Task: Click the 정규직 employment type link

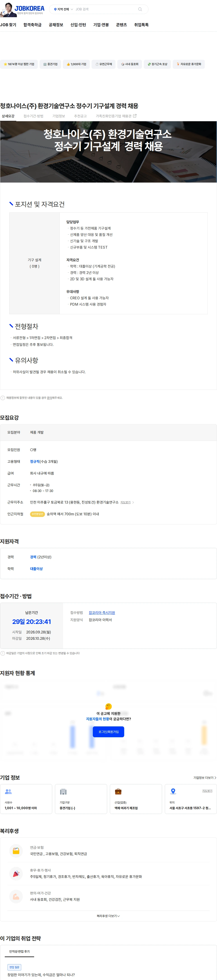Action: (x=35, y=461)
